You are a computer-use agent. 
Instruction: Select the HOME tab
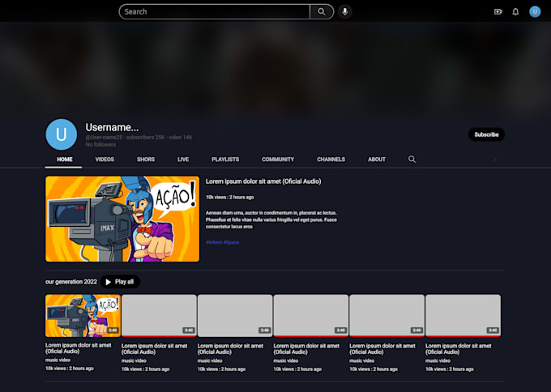click(65, 160)
